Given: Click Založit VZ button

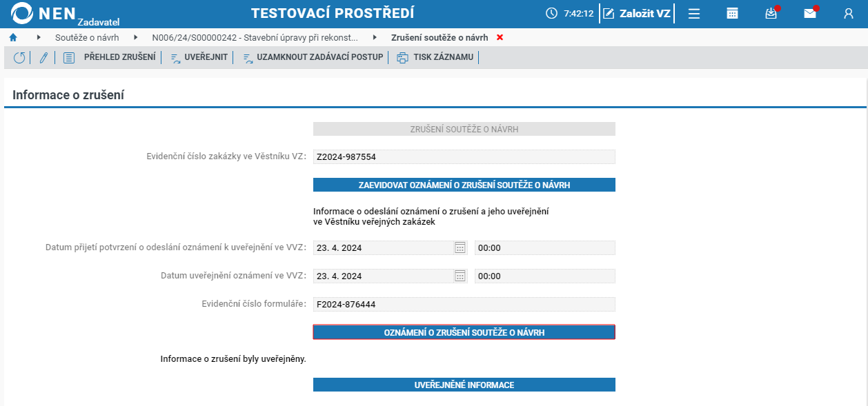Looking at the screenshot, I should (637, 13).
